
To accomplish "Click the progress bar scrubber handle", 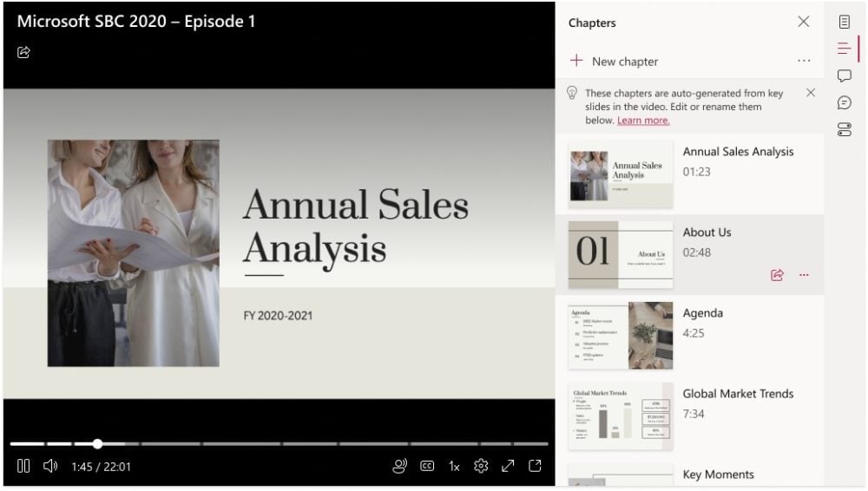I will [97, 443].
